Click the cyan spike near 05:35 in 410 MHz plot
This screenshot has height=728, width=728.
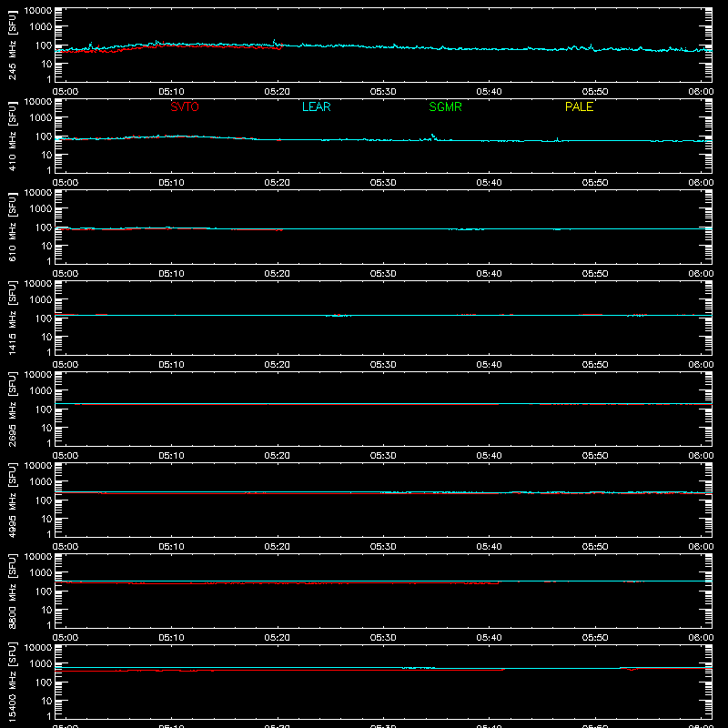(433, 136)
